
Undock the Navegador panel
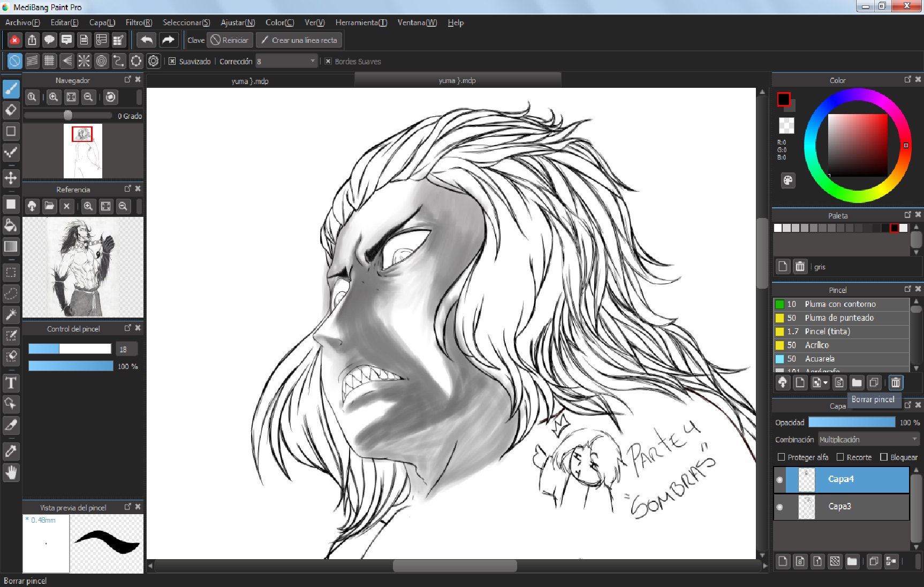coord(127,79)
